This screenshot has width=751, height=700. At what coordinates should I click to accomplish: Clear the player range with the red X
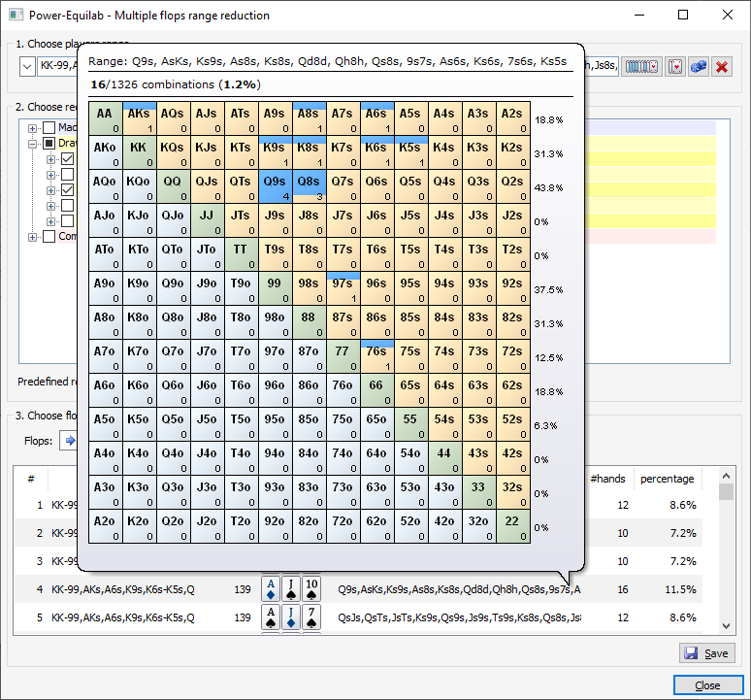coord(722,67)
